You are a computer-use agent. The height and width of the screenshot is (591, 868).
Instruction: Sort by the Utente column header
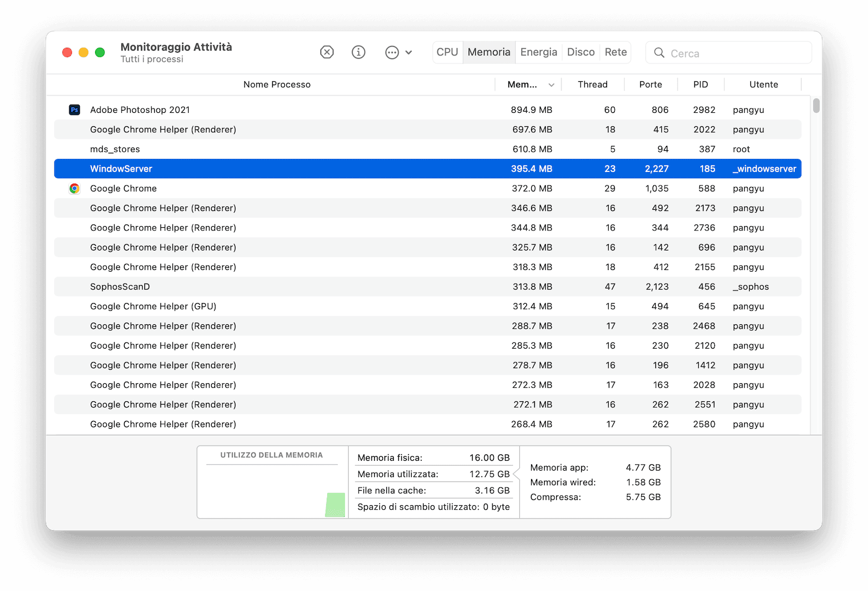tap(763, 85)
